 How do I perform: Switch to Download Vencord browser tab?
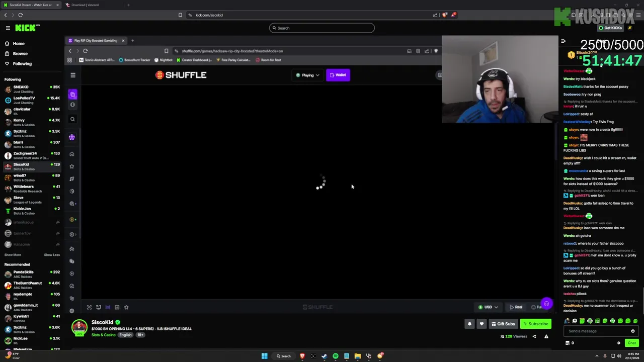[x=86, y=5]
